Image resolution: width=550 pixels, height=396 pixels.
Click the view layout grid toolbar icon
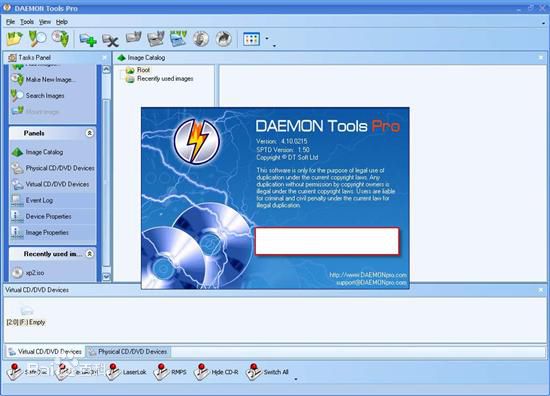[251, 39]
